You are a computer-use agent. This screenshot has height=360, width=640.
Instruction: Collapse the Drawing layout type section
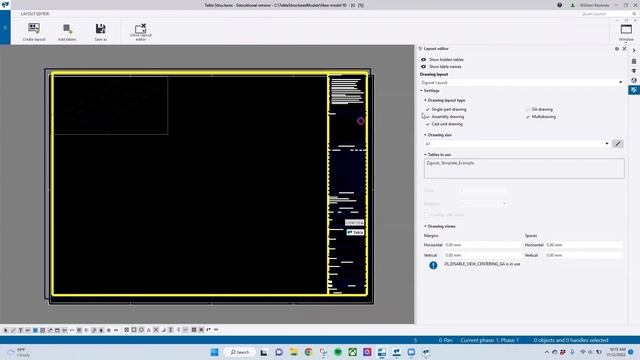click(x=425, y=100)
